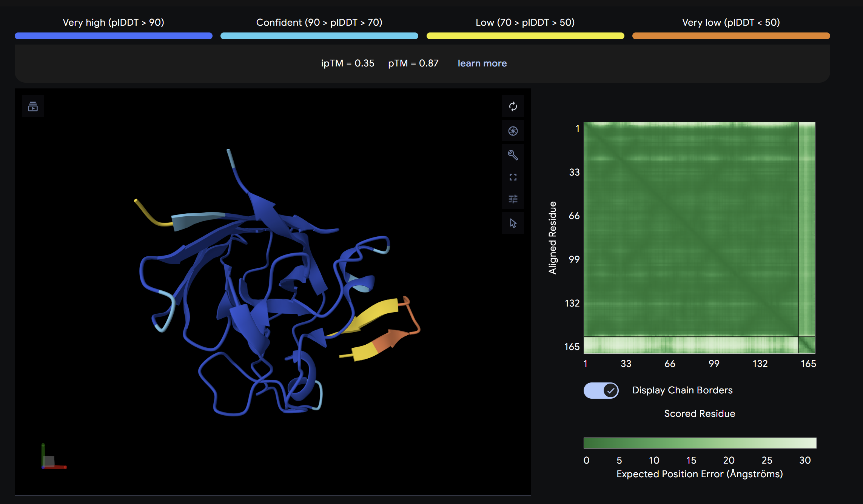Click the light second-chain PAE heatmap row

691,345
